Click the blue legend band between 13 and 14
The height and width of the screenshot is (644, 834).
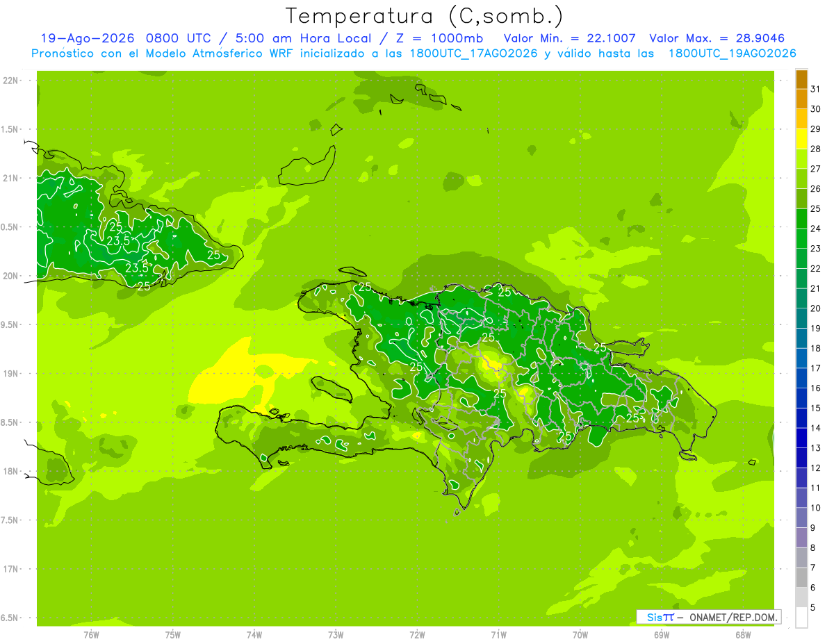pyautogui.click(x=801, y=438)
